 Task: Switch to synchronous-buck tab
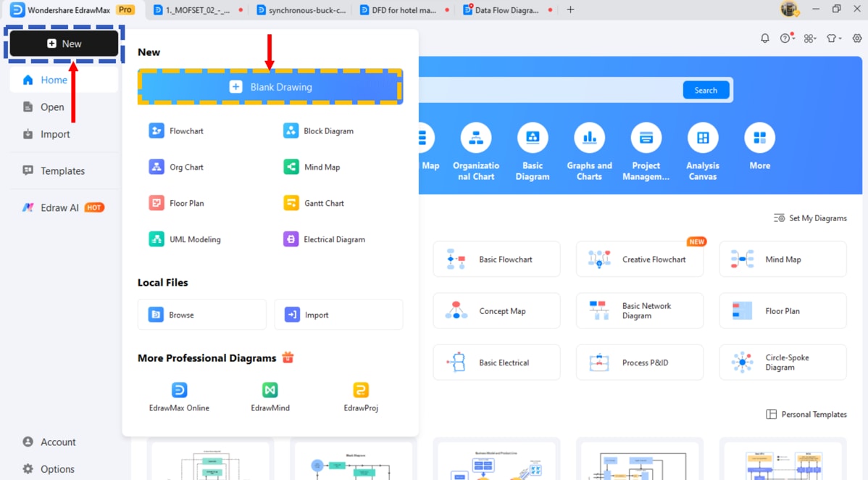coord(301,10)
